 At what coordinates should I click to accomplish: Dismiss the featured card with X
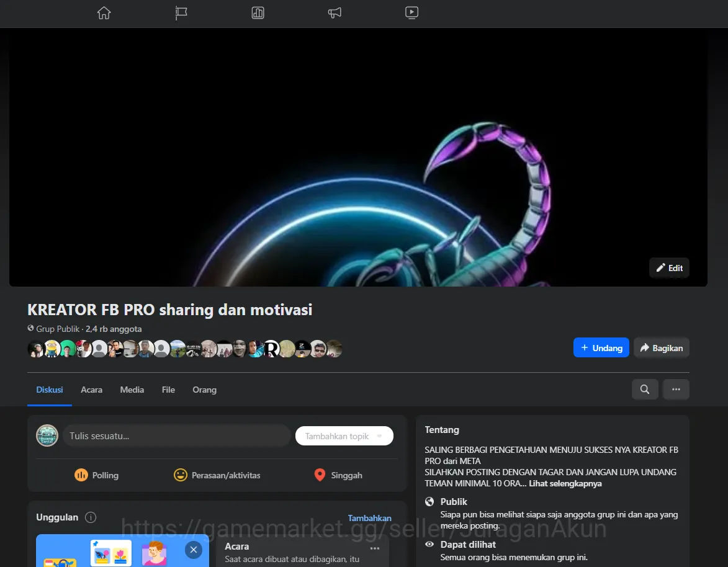[194, 550]
